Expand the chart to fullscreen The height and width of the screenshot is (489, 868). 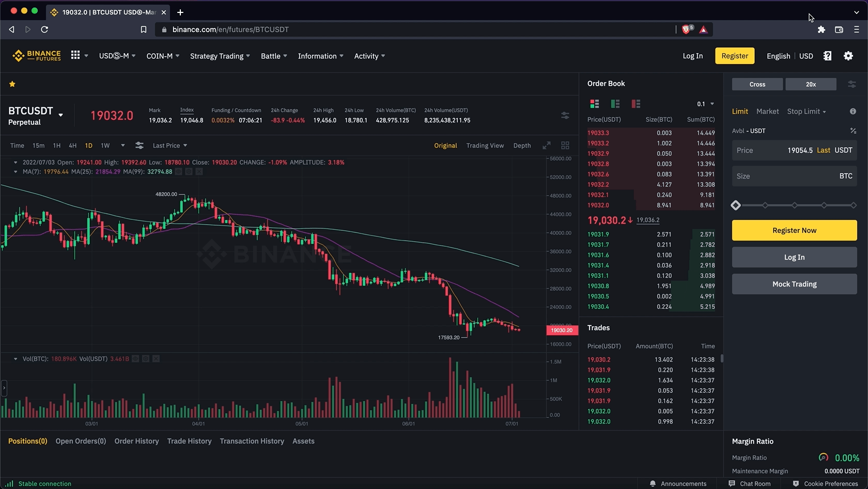coord(547,146)
